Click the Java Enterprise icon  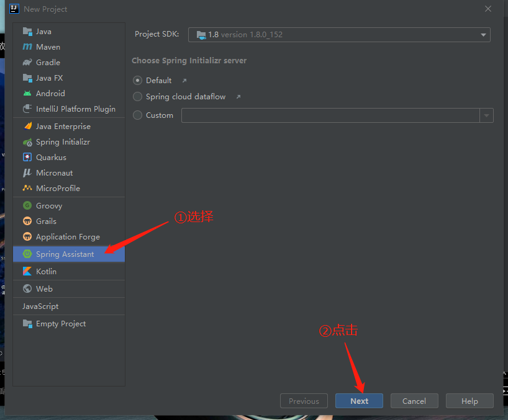[27, 126]
